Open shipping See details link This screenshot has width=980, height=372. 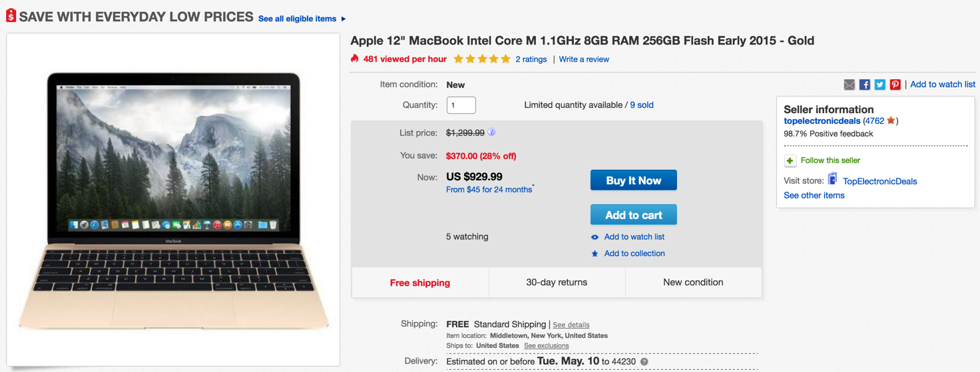pyautogui.click(x=571, y=325)
